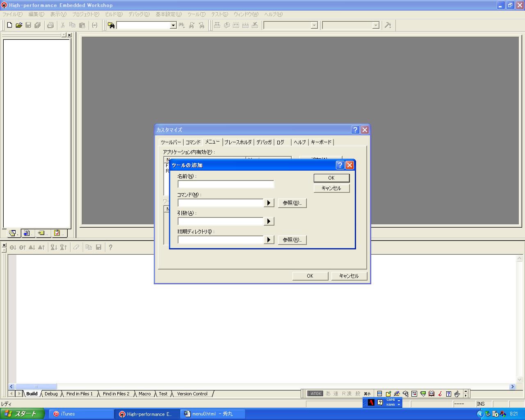Switch to the キーボード tab
Viewport: 525px width, 420px height.
tap(321, 142)
